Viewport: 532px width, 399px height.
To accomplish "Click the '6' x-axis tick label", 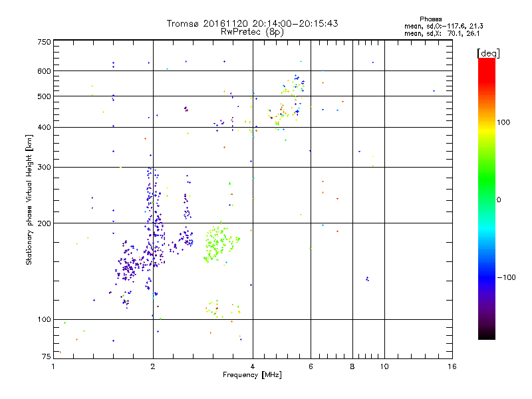I will tap(311, 366).
